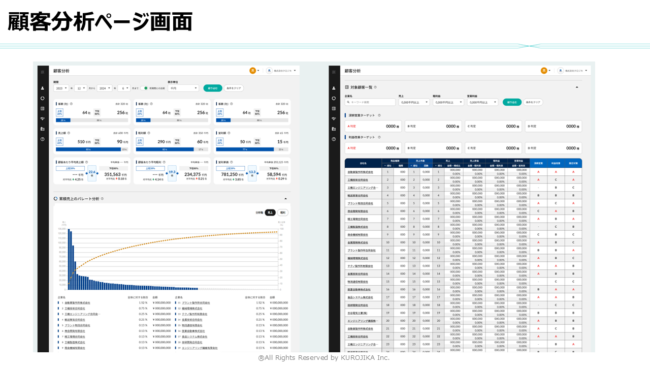Select pie-clock icon in left dashboard sidebar
This screenshot has height=366, width=650.
click(43, 98)
